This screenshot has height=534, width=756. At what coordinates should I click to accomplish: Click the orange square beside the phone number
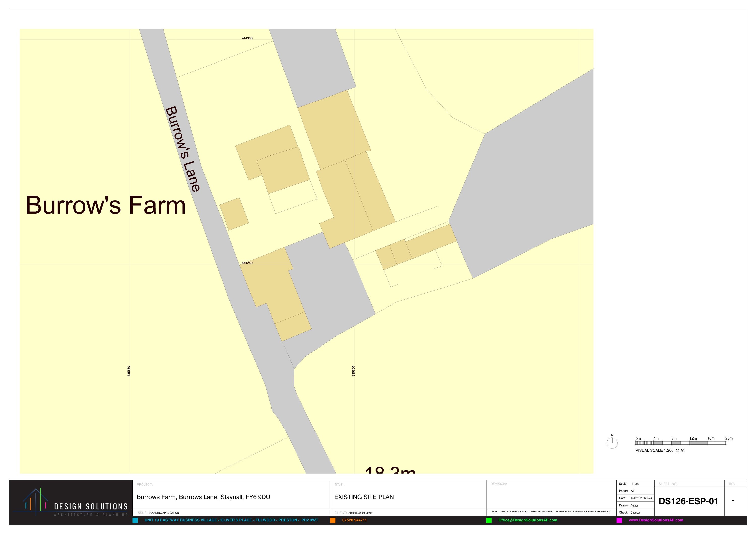click(x=333, y=520)
